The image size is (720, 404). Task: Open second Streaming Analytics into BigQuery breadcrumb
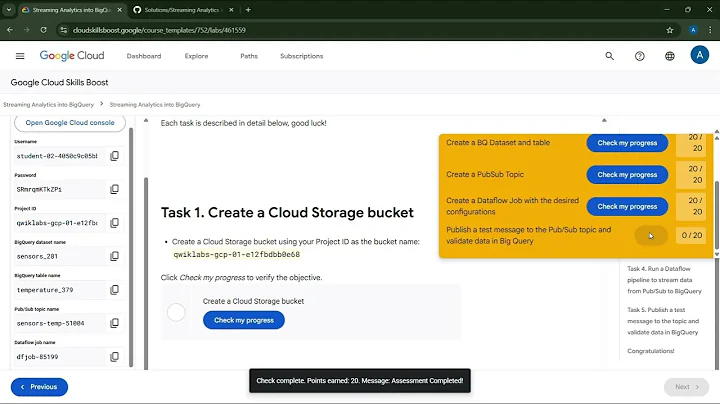tap(155, 105)
